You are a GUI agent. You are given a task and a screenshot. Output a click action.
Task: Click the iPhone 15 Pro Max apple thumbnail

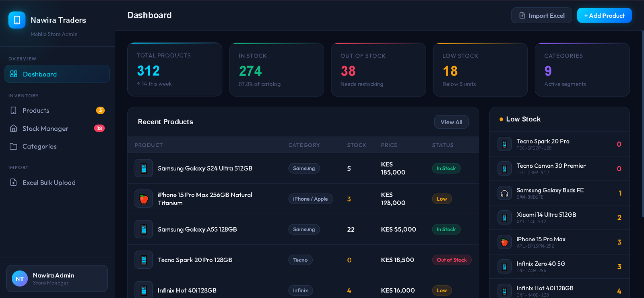tap(144, 199)
